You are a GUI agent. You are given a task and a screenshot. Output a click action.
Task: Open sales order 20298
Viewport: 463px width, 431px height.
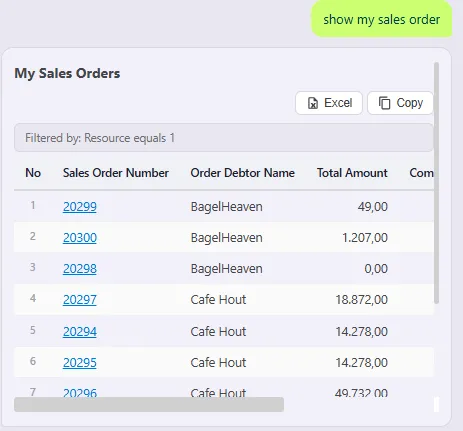point(80,269)
